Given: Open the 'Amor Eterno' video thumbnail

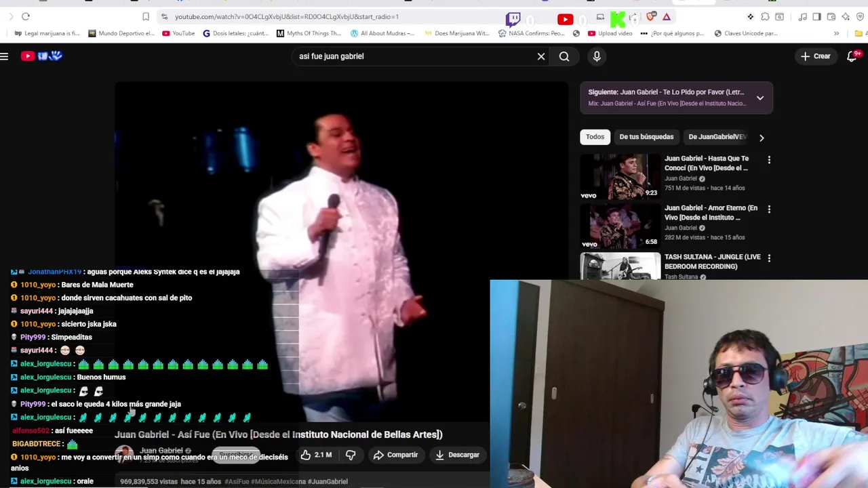Looking at the screenshot, I should pos(620,226).
